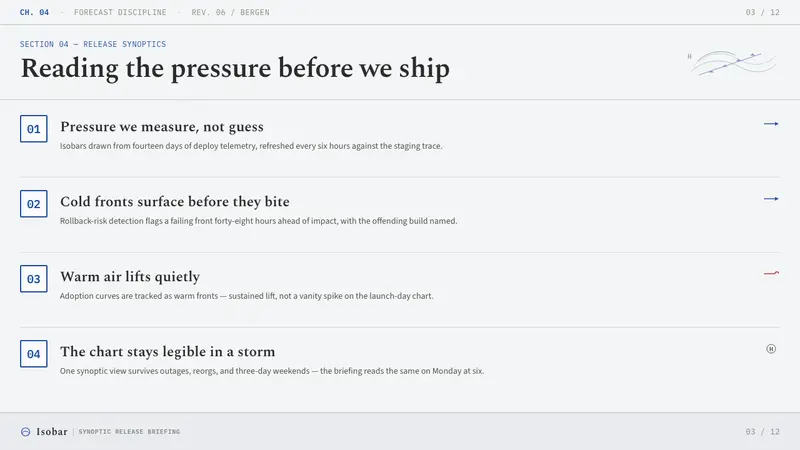
Task: Click the footer 03 / 12 page indicator
Action: (x=762, y=432)
